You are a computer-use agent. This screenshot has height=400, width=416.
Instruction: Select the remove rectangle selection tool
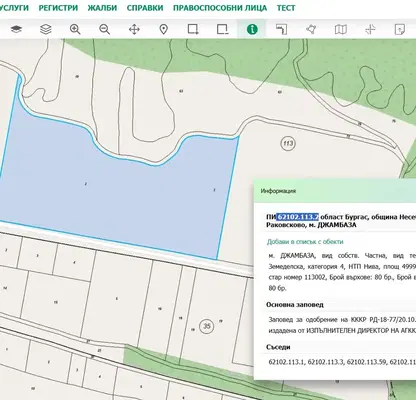pos(222,29)
